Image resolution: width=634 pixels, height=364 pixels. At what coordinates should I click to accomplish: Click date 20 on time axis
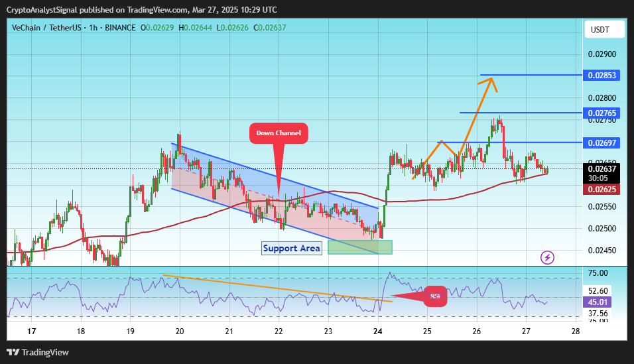(x=180, y=332)
